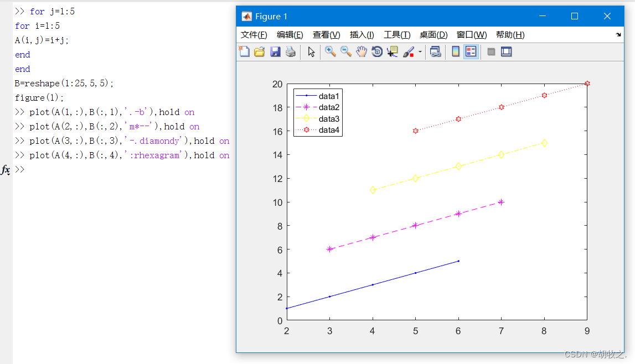Click the data2 legend entry
The height and width of the screenshot is (364, 635).
318,107
